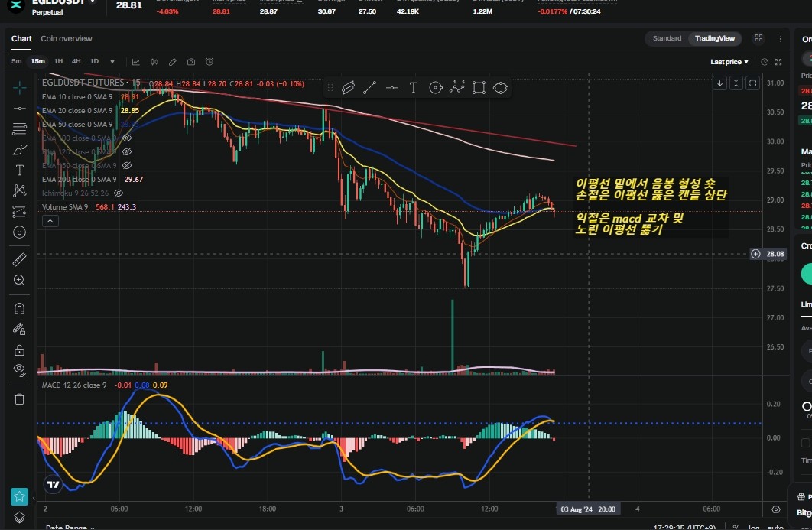Pick the text tool in floating toolbar

click(413, 87)
